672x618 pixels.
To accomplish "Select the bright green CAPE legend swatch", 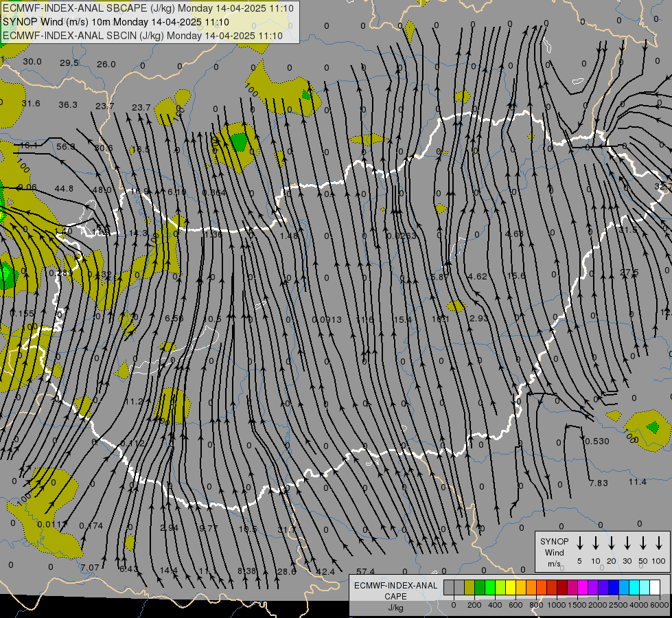I will pyautogui.click(x=490, y=587).
